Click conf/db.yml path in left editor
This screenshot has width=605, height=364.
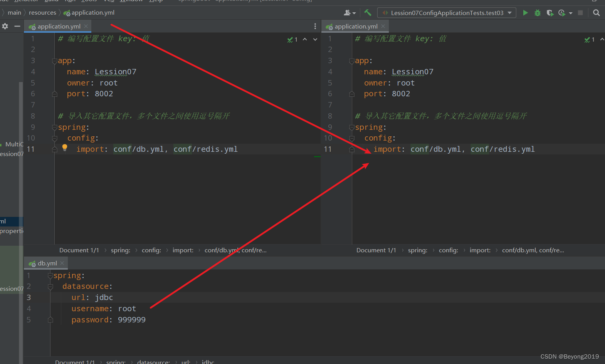click(x=139, y=149)
